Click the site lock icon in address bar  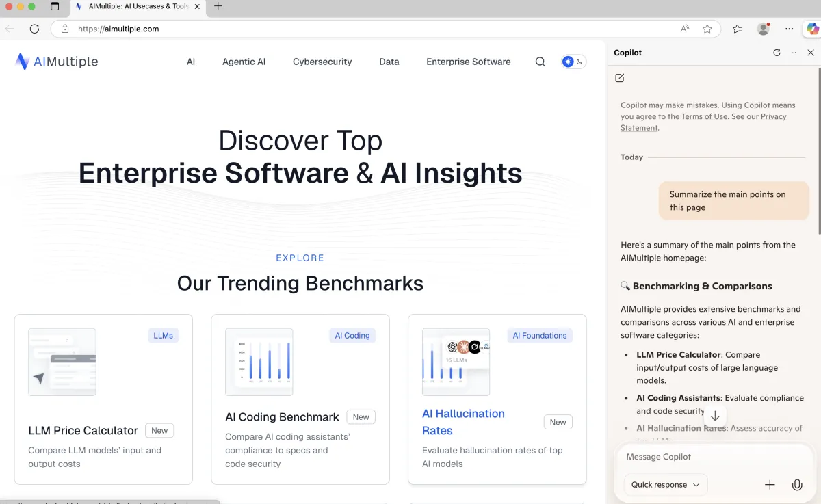65,29
